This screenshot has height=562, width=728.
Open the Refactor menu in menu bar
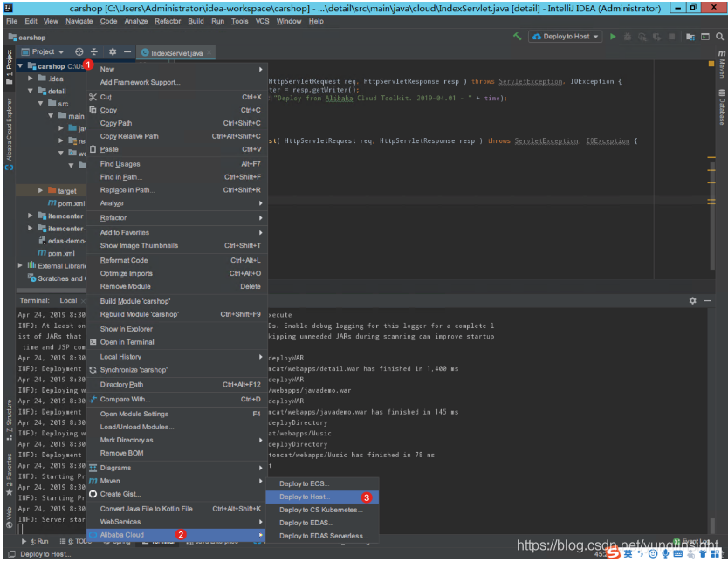[168, 21]
